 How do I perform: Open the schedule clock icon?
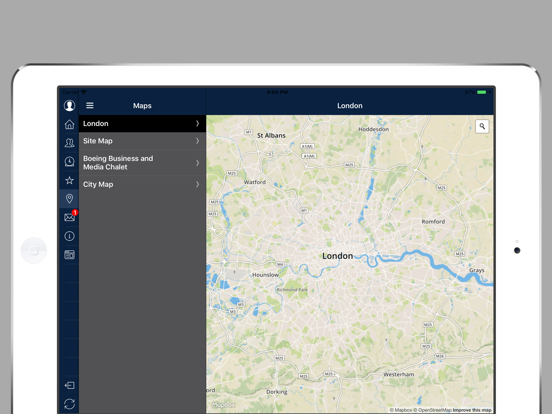(x=69, y=161)
